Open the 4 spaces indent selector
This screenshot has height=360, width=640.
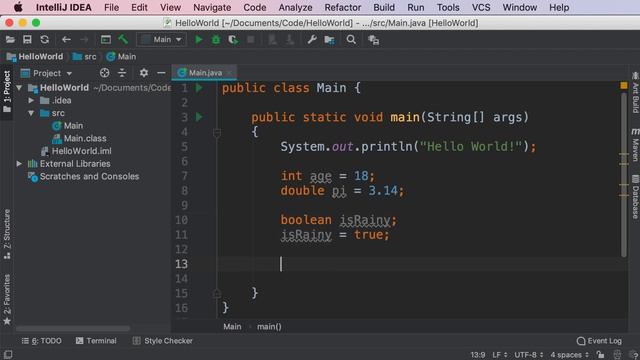coord(569,355)
